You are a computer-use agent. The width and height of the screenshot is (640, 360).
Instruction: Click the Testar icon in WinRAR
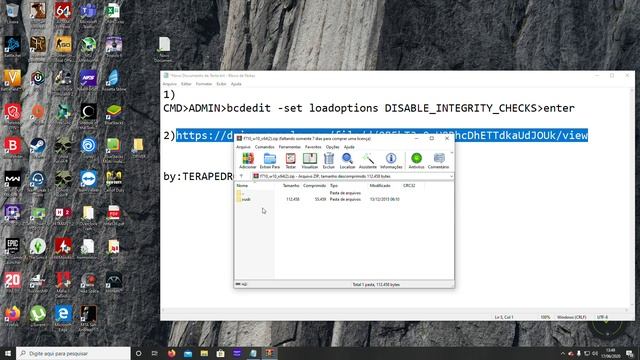coord(290,160)
